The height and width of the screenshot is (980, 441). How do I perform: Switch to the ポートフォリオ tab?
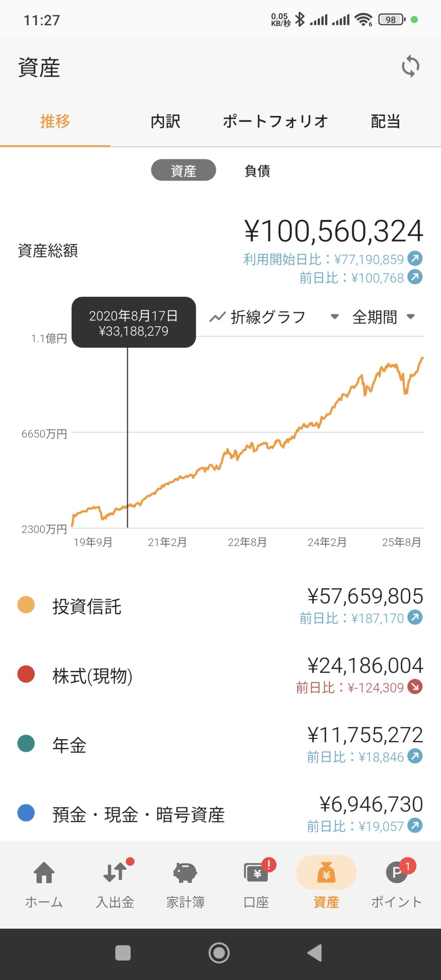pyautogui.click(x=275, y=121)
